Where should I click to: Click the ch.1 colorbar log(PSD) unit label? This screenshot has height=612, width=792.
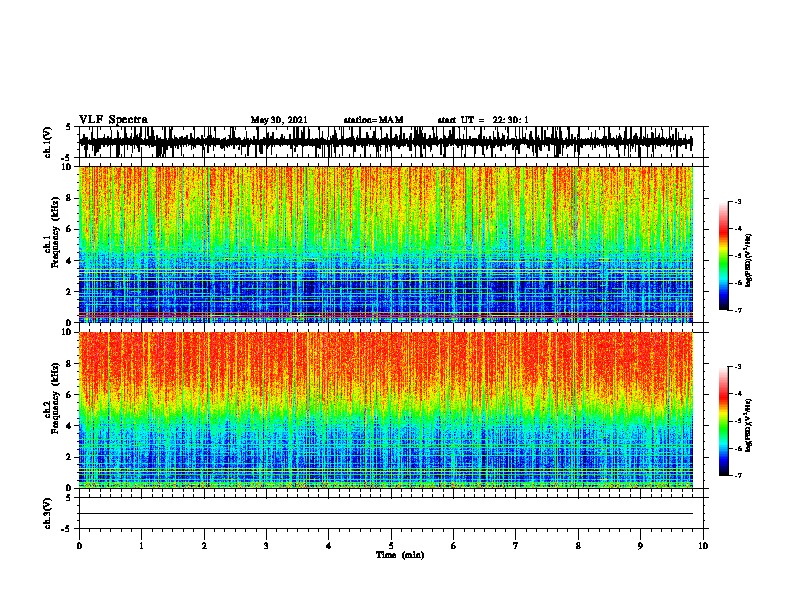tap(749, 260)
